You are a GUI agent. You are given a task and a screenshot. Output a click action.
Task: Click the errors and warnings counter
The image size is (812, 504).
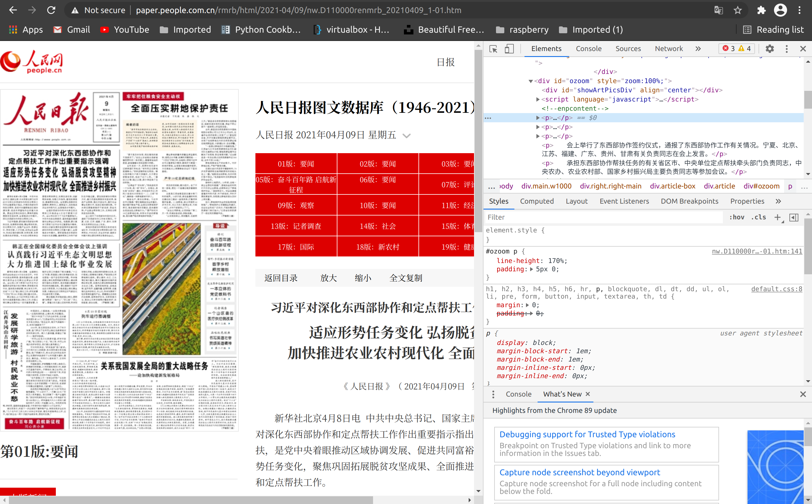tap(737, 49)
